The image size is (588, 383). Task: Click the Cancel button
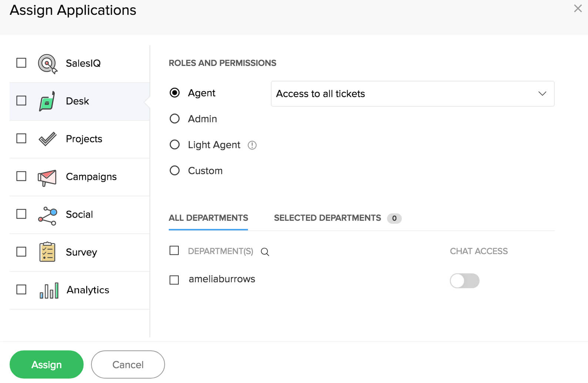click(128, 364)
